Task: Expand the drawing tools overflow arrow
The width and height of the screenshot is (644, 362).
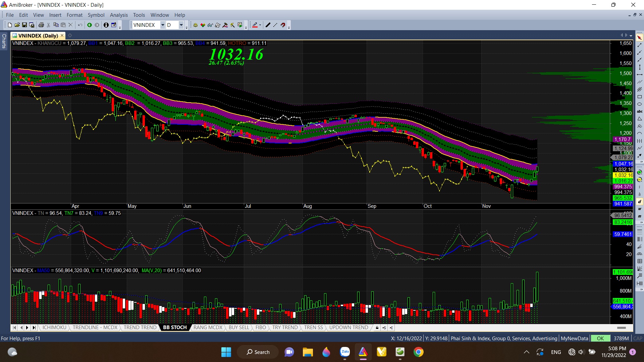Action: (x=641, y=162)
